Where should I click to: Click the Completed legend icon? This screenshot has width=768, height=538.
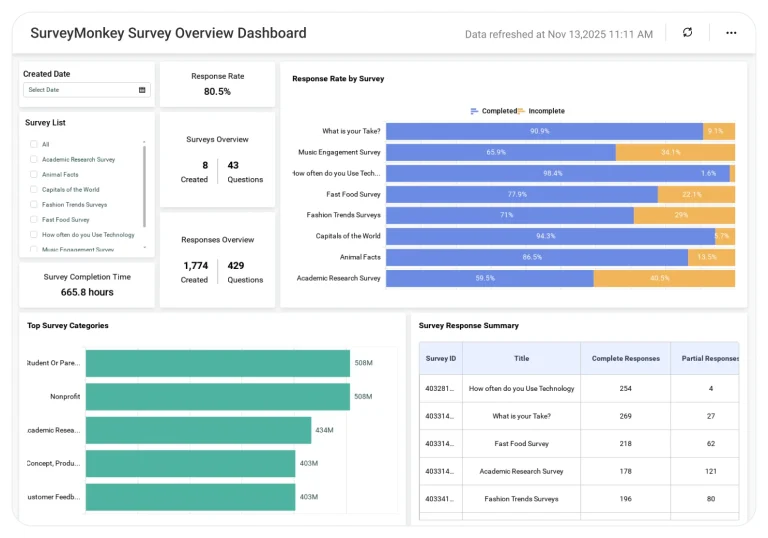point(474,111)
